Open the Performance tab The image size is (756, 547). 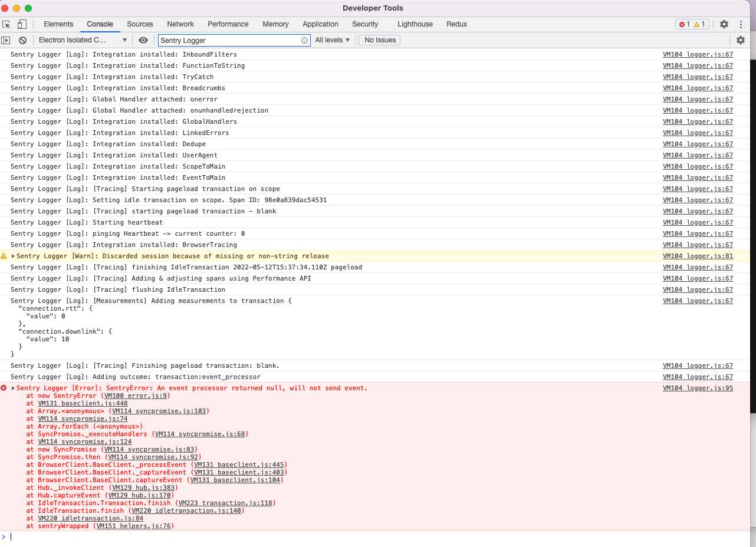(228, 24)
